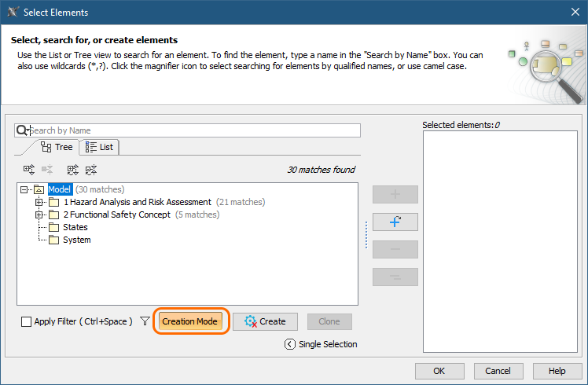Image resolution: width=588 pixels, height=385 pixels.
Task: Expand Functional Safety Concept node
Action: (39, 214)
